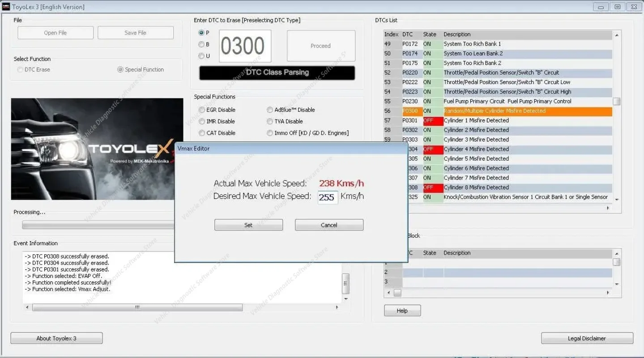Click the DTC Class Parsing status banner

tap(277, 72)
